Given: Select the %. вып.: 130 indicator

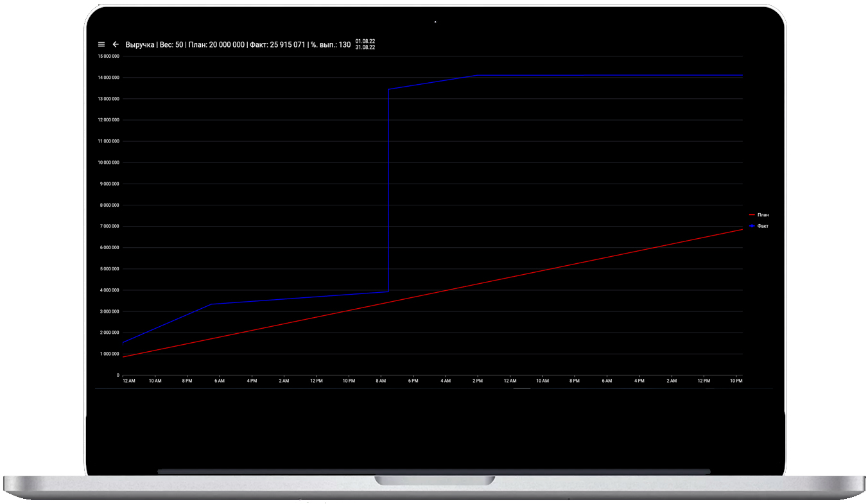Looking at the screenshot, I should click(331, 45).
